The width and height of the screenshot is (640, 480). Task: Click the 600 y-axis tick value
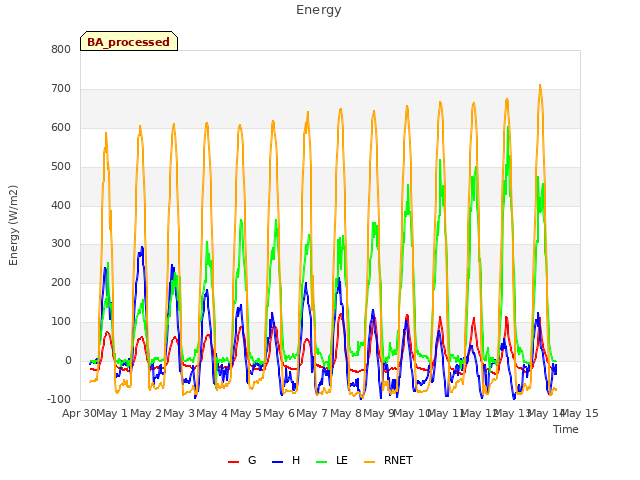(61, 128)
